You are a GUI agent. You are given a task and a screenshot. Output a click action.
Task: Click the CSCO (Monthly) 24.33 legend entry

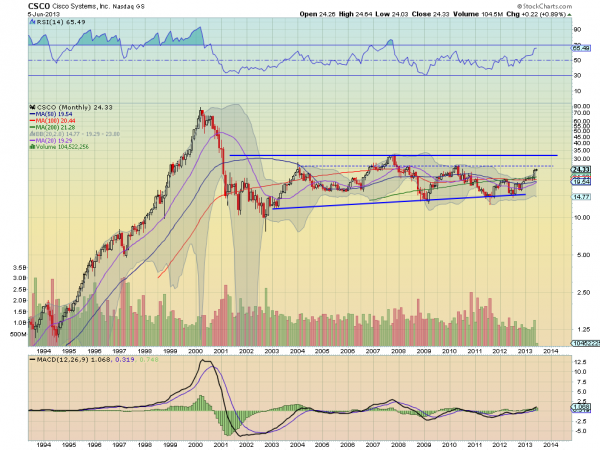point(72,108)
